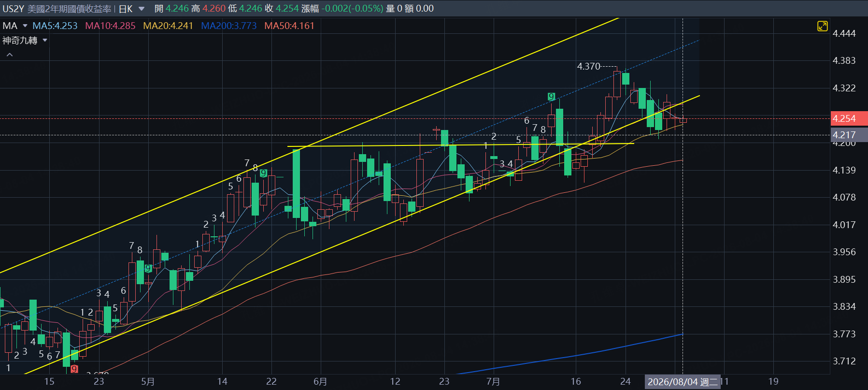Click the 15 date axis label
This screenshot has width=868, height=390.
pos(49,382)
